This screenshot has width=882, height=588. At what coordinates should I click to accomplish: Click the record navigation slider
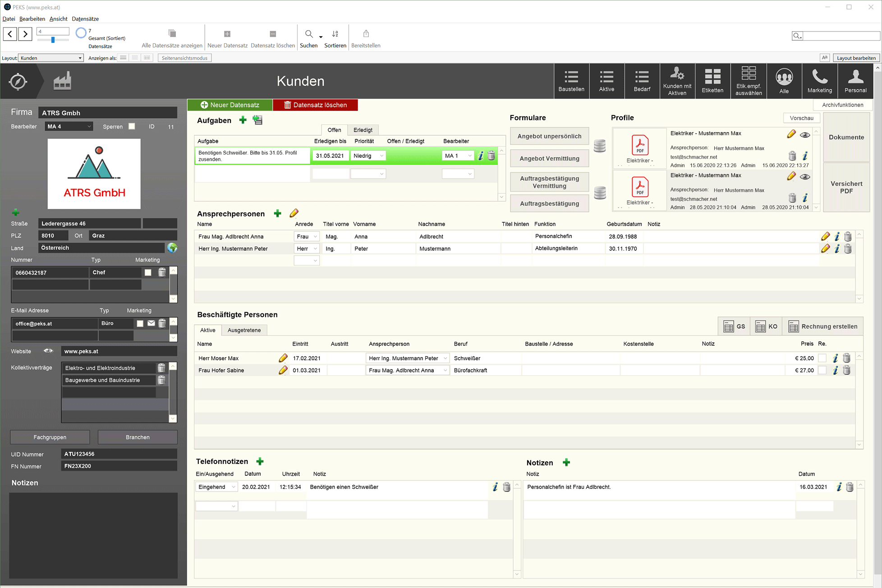tap(53, 40)
